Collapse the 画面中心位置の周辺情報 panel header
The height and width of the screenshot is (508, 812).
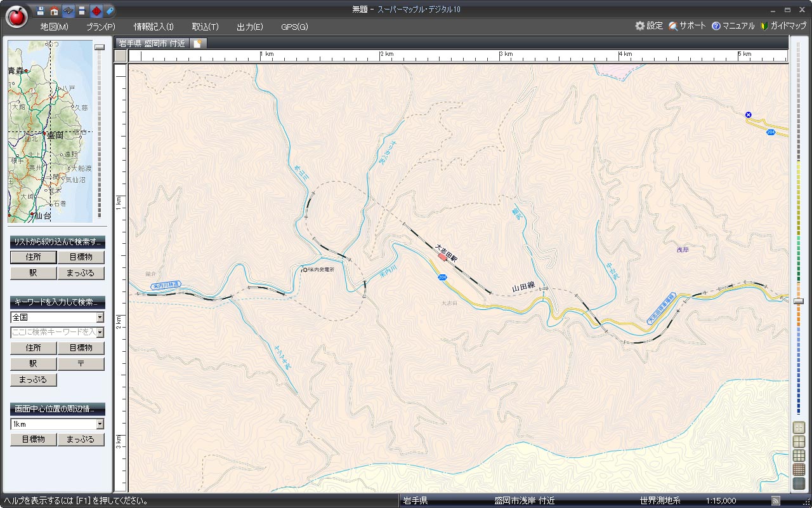57,409
